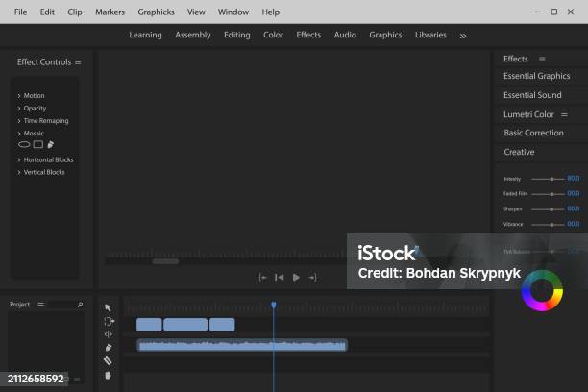The width and height of the screenshot is (588, 392).
Task: Switch to Graphics workspace
Action: point(385,35)
